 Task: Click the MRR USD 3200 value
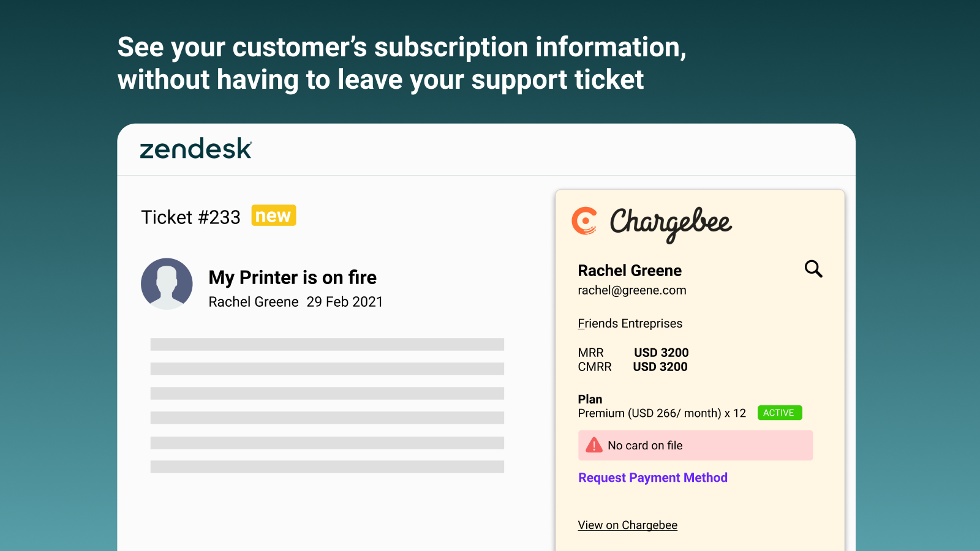pyautogui.click(x=661, y=353)
